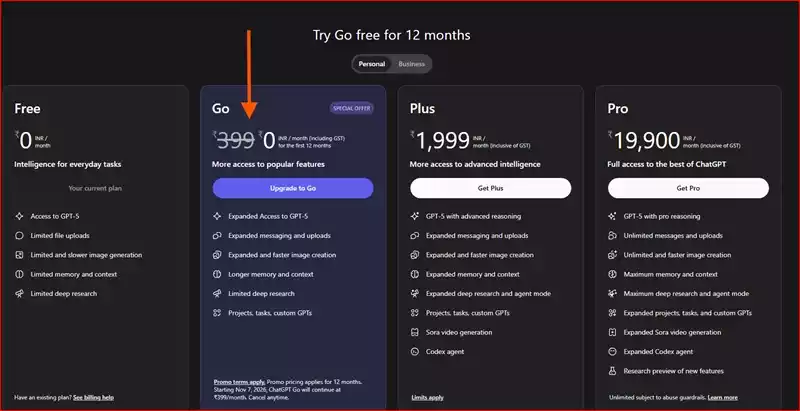This screenshot has width=800, height=411.
Task: Click the Limited file uploads icon
Action: pyautogui.click(x=20, y=236)
